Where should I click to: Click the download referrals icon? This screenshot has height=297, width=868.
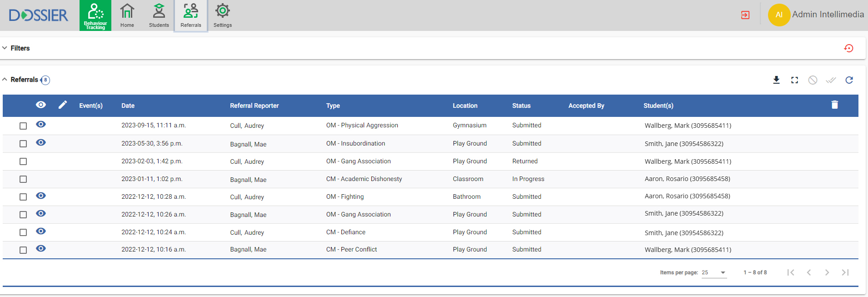pos(776,80)
